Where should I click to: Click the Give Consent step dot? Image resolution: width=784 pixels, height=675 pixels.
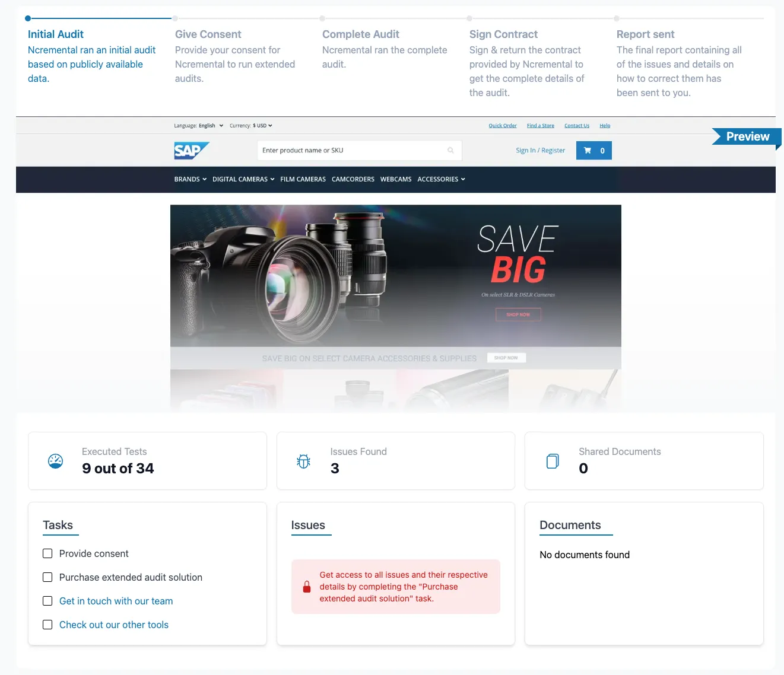[x=175, y=18]
